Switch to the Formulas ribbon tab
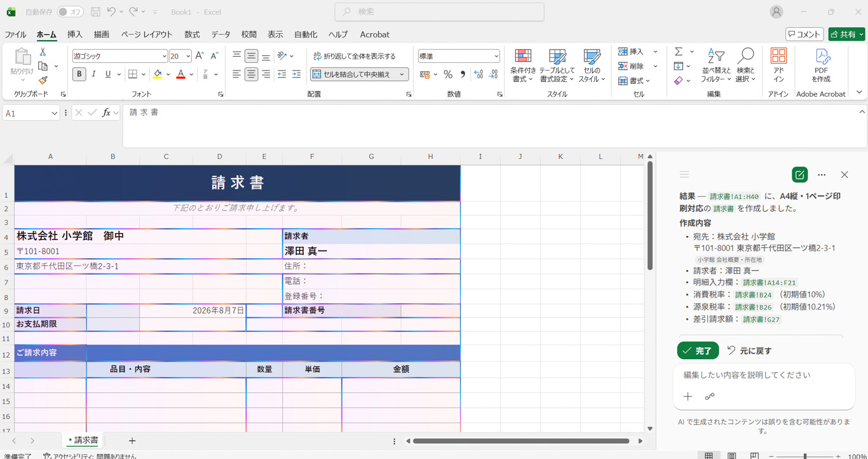The height and width of the screenshot is (459, 868). (192, 34)
